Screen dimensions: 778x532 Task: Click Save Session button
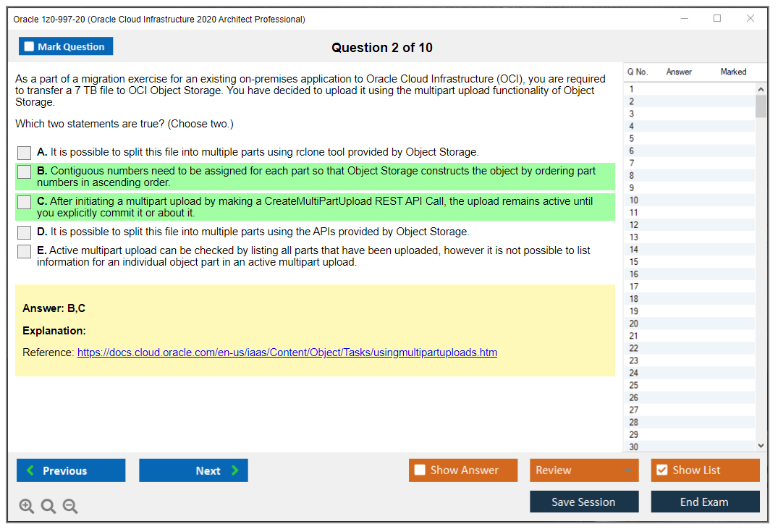tap(584, 502)
